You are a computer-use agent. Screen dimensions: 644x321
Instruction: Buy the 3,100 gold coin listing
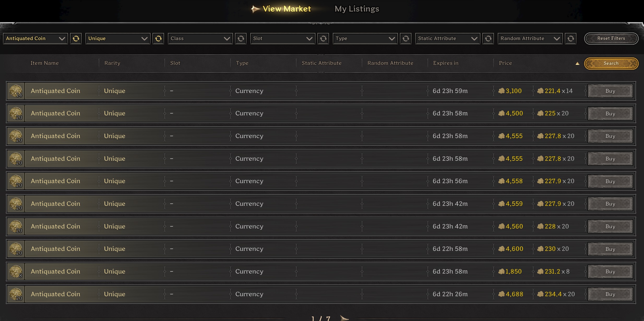(x=610, y=91)
